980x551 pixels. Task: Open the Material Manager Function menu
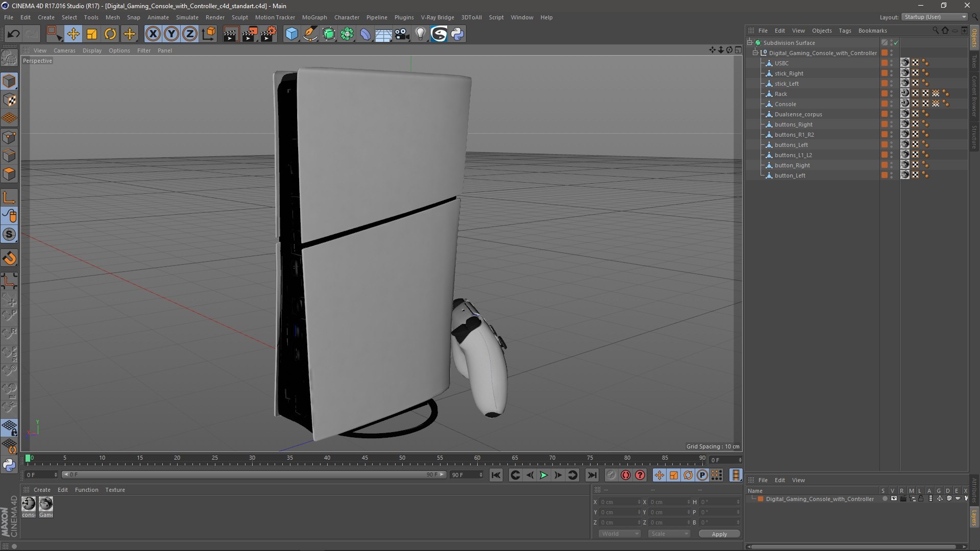click(x=86, y=490)
